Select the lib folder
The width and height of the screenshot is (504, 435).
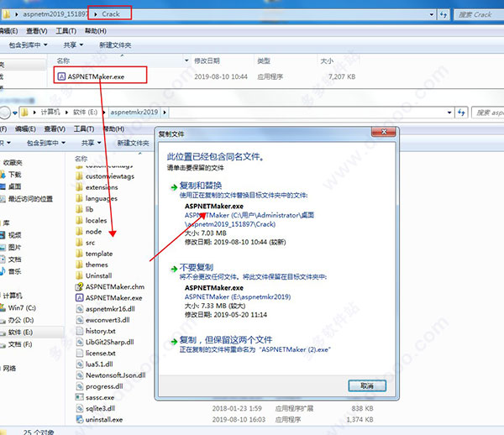pos(85,209)
